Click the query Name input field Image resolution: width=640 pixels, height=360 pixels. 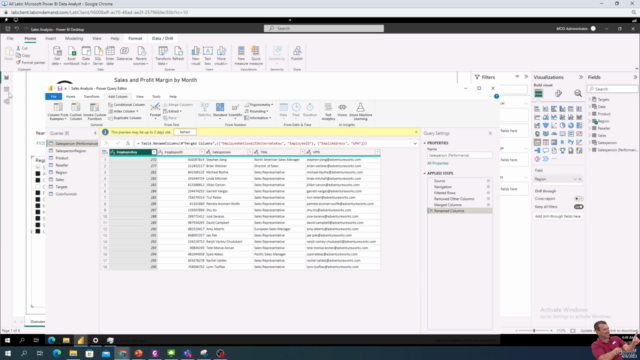pyautogui.click(x=460, y=156)
